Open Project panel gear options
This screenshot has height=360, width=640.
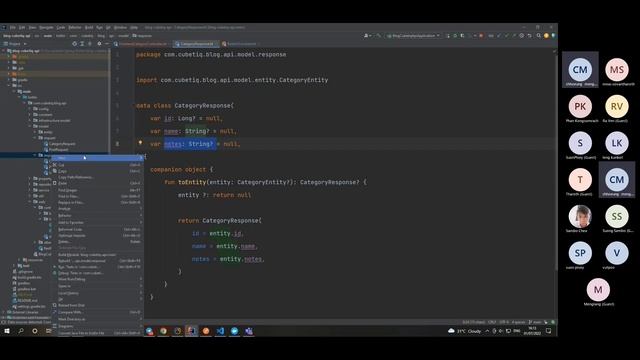(x=99, y=44)
